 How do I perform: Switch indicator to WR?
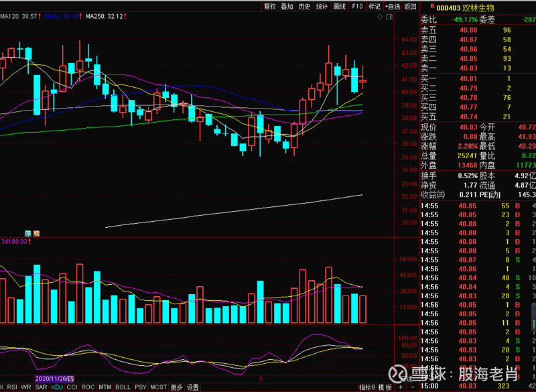pyautogui.click(x=26, y=387)
